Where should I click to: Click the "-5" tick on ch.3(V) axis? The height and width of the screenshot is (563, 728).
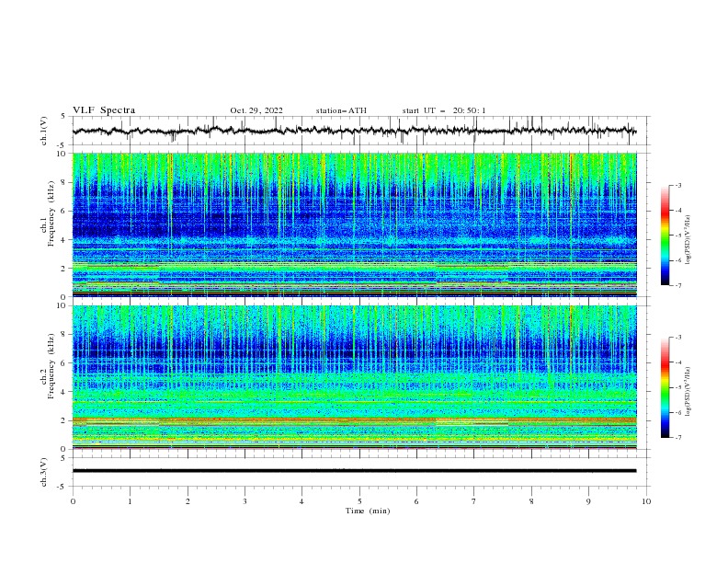pos(62,487)
